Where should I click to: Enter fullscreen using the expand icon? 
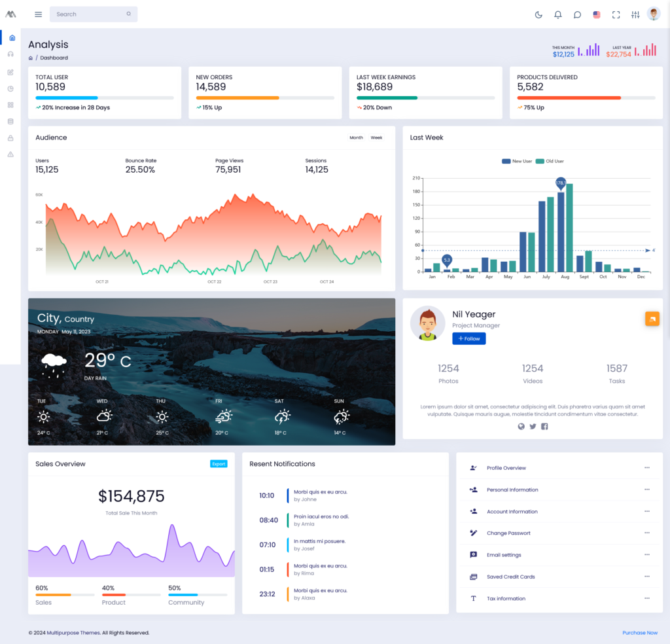616,14
